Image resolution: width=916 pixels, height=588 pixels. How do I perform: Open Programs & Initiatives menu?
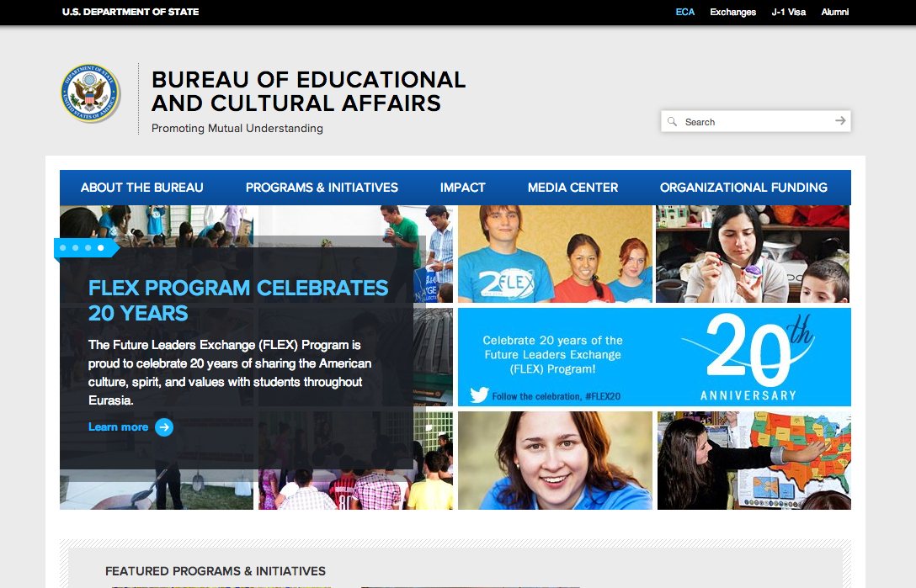point(322,188)
